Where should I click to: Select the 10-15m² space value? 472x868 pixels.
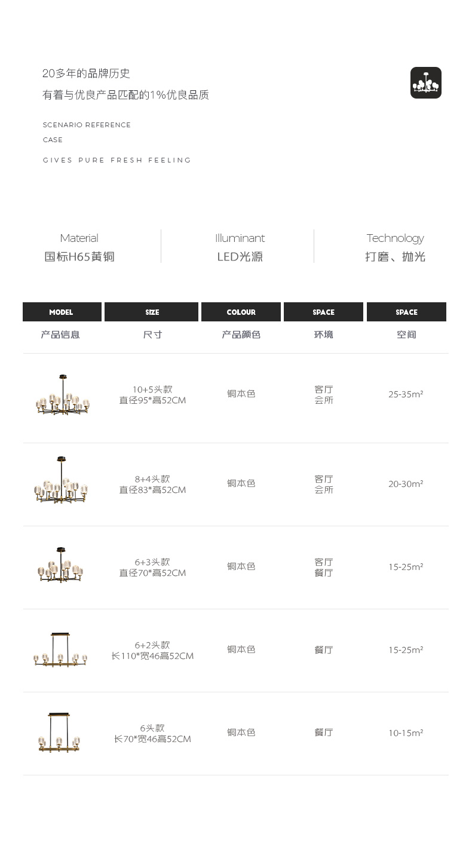coord(406,733)
